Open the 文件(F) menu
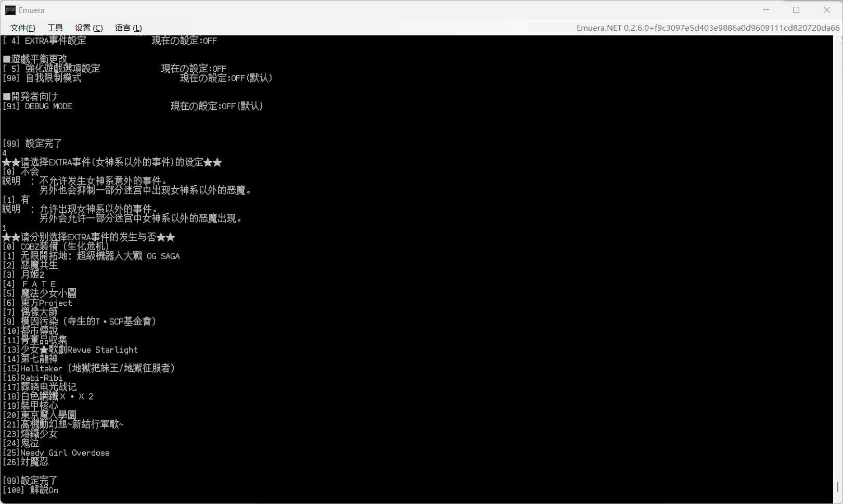This screenshot has height=504, width=843. click(23, 28)
